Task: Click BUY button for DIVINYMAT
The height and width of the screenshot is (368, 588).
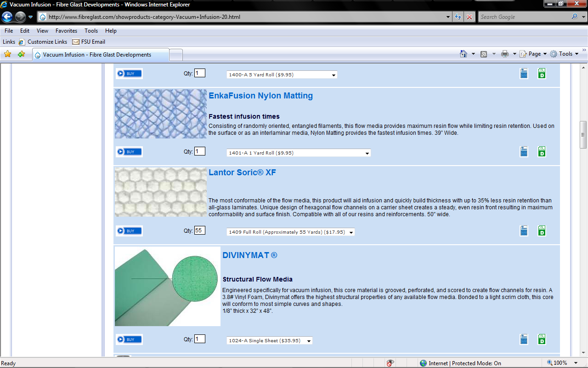Action: click(129, 339)
